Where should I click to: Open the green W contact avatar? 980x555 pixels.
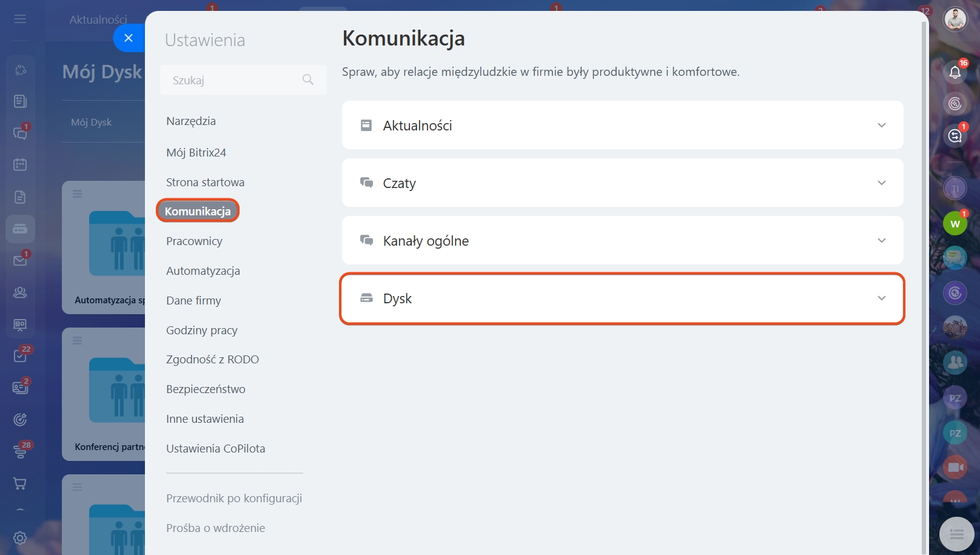[955, 224]
